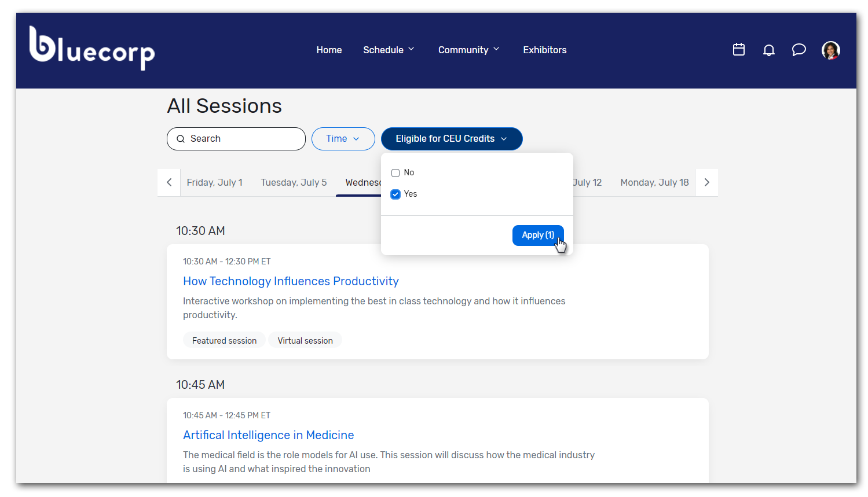The width and height of the screenshot is (868, 497).
Task: Check the No filter option
Action: coord(395,172)
